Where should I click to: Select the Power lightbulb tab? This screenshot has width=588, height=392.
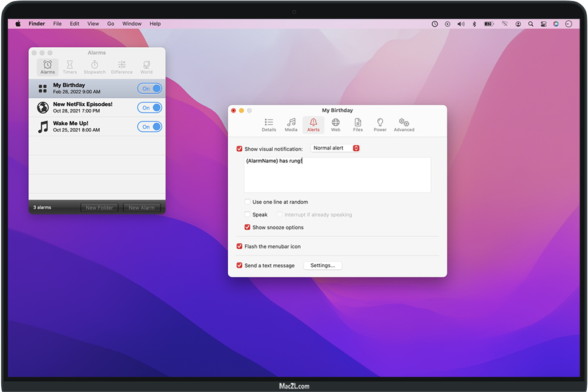(x=380, y=125)
